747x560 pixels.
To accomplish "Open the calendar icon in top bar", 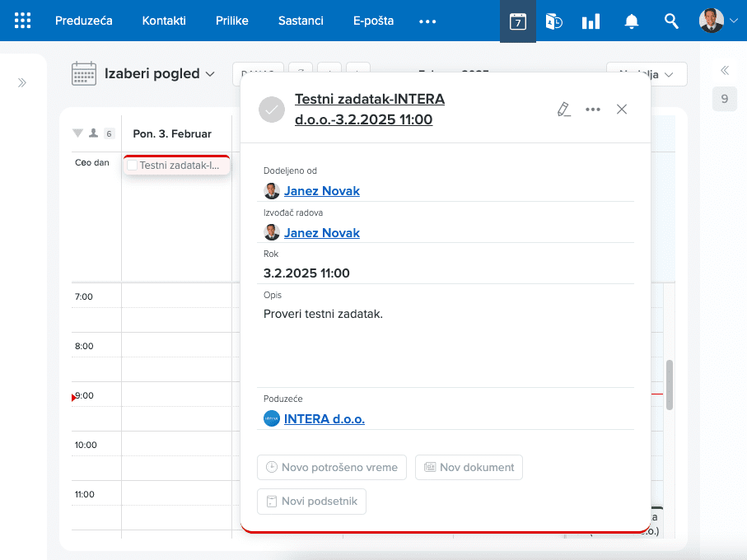I will (518, 21).
